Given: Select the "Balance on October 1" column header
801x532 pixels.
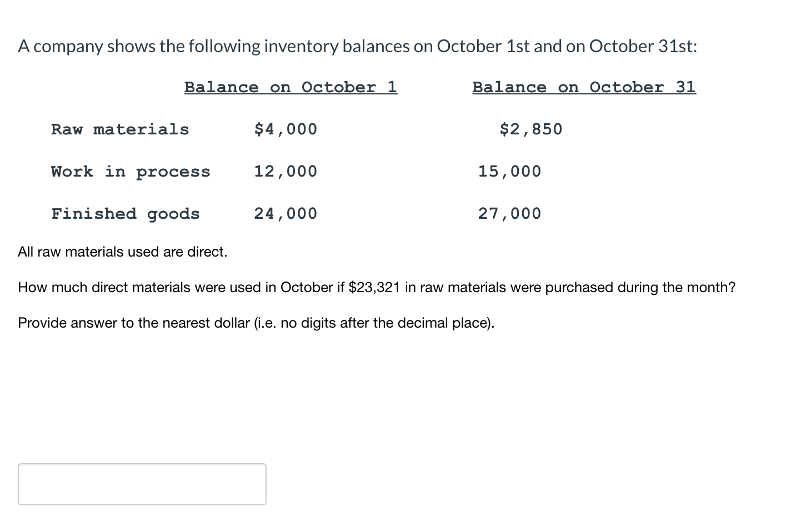Looking at the screenshot, I should pyautogui.click(x=290, y=87).
